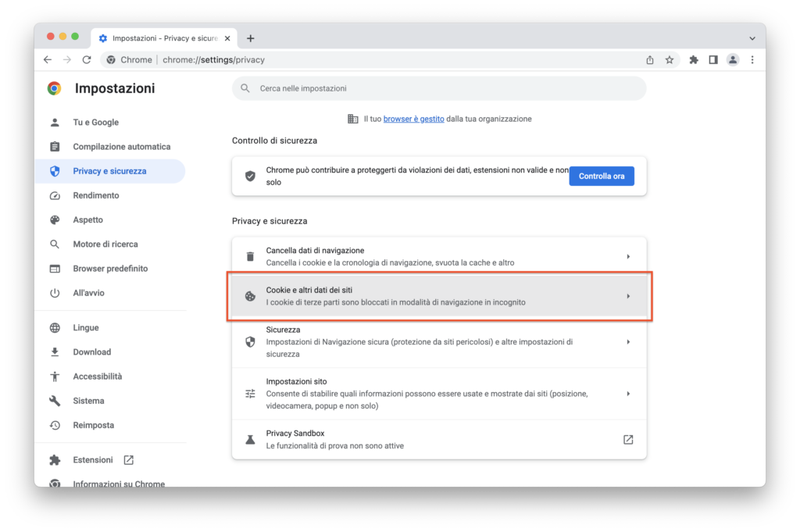Toggle the side panel icon
This screenshot has height=532, width=800.
click(x=713, y=59)
